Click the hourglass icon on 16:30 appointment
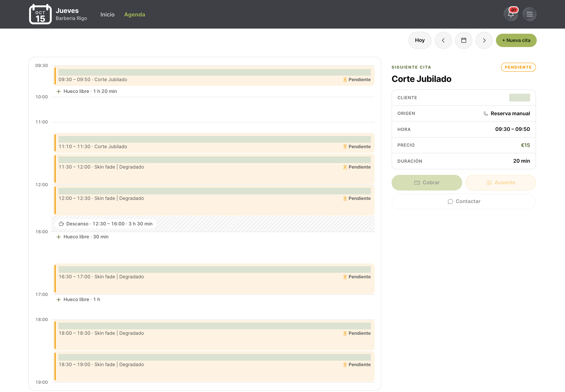This screenshot has height=392, width=565. 345,277
